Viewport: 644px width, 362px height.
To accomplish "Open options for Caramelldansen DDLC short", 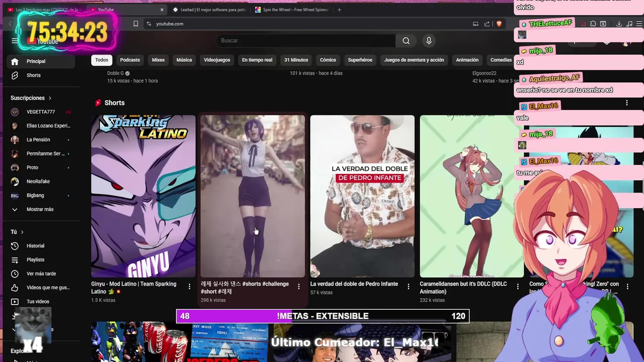I will click(518, 287).
